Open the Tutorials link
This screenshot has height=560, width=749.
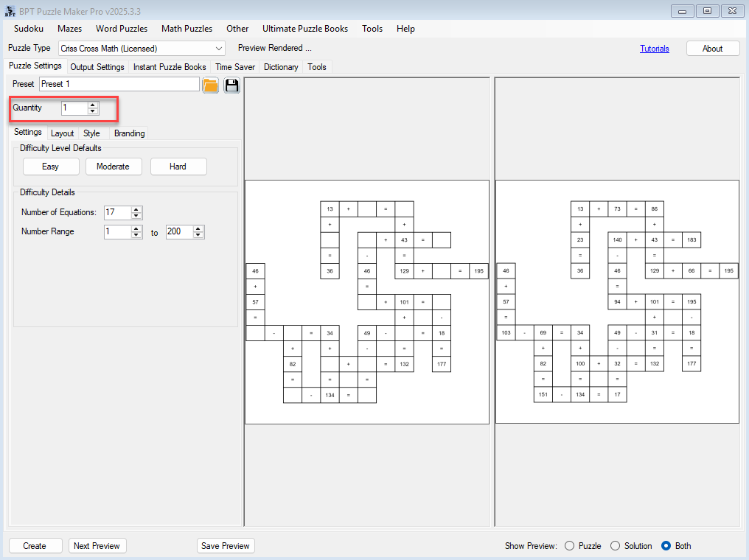tap(654, 49)
